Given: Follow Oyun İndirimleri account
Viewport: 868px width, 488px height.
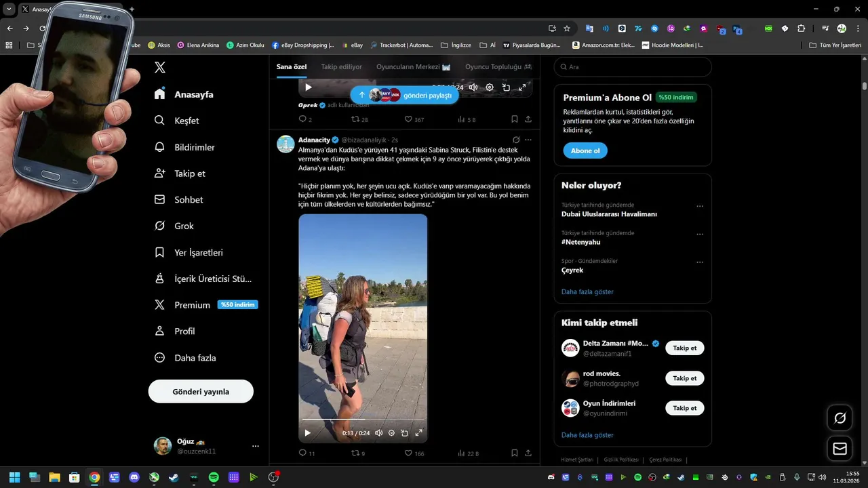Looking at the screenshot, I should pyautogui.click(x=684, y=408).
